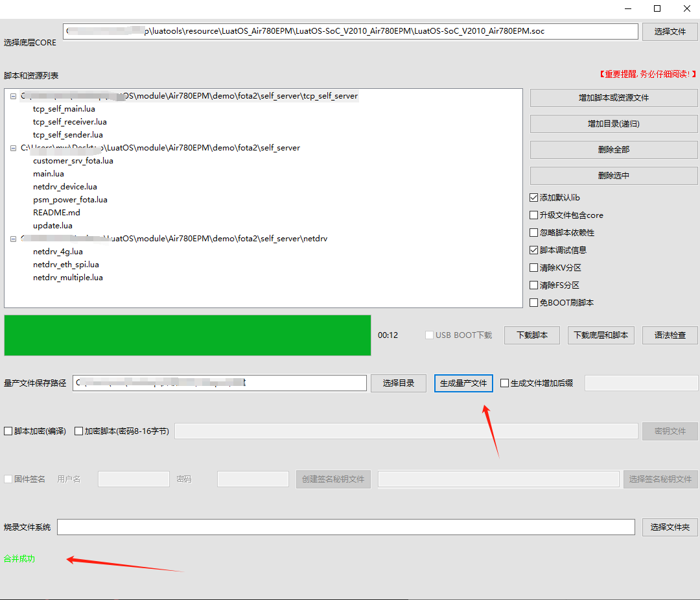The image size is (700, 600).
Task: Focus the 烧录文件系统 path input field
Action: click(x=345, y=527)
